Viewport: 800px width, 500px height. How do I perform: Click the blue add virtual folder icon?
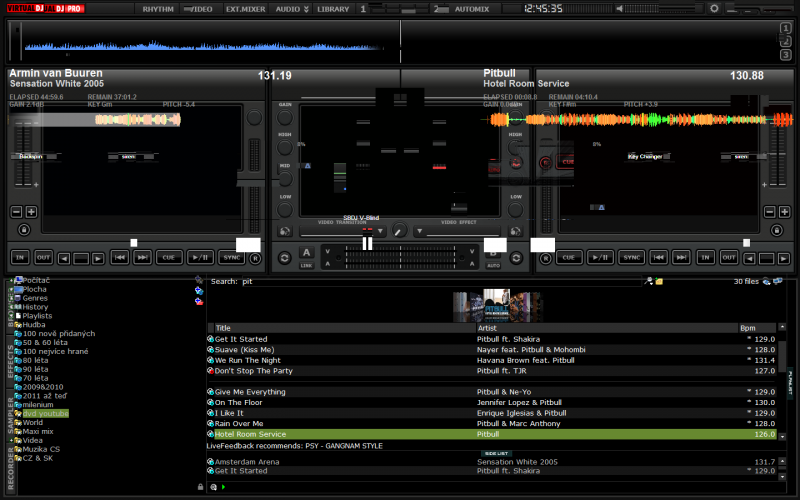pos(199,291)
